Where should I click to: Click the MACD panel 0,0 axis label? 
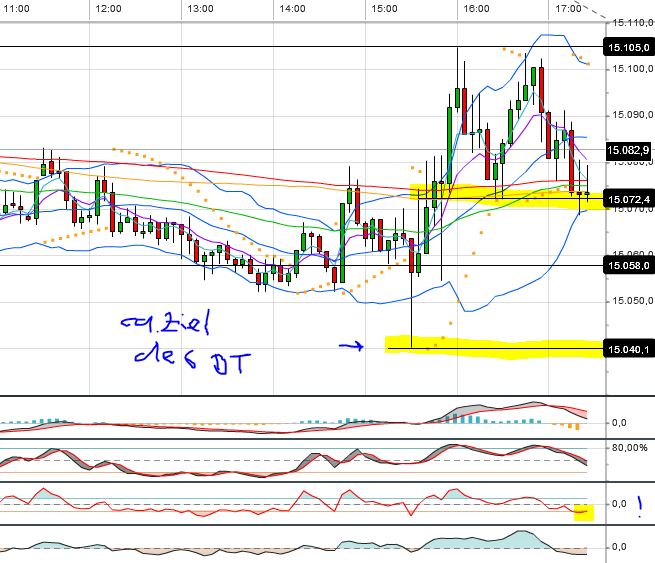click(619, 423)
